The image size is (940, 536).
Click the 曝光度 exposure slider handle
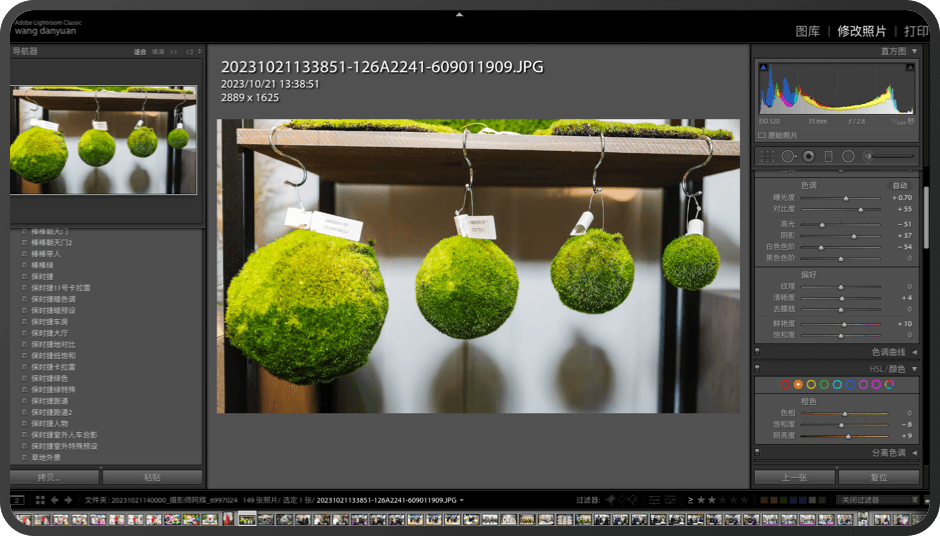tap(846, 198)
